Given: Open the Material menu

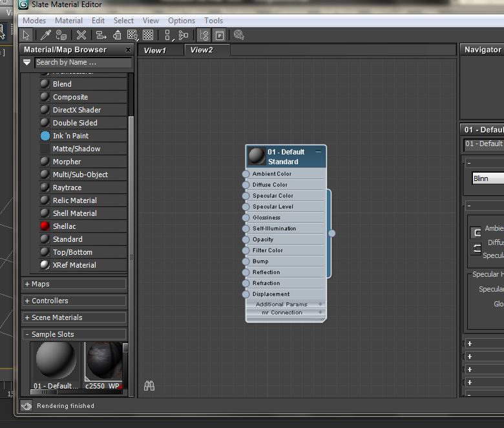Looking at the screenshot, I should [68, 21].
